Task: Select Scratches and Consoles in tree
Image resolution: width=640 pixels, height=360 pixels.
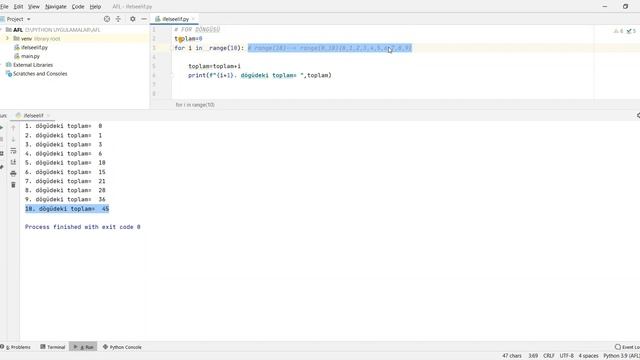Action: 40,74
